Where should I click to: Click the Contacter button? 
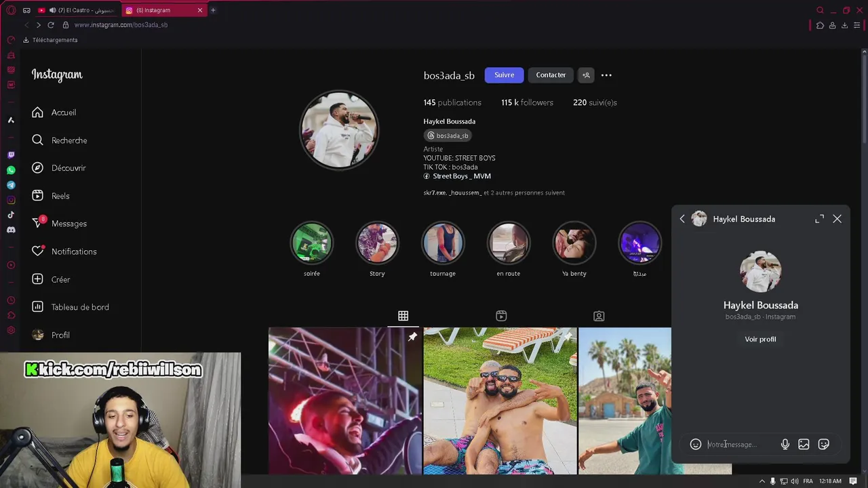pos(551,75)
